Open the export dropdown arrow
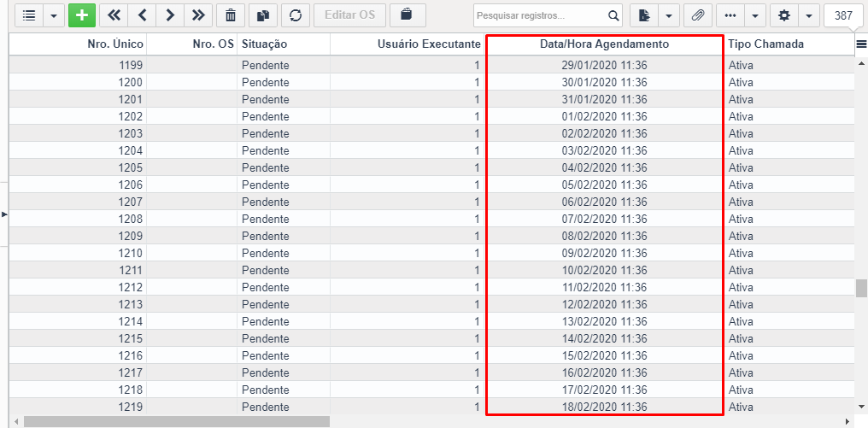This screenshot has width=868, height=428. click(x=669, y=15)
